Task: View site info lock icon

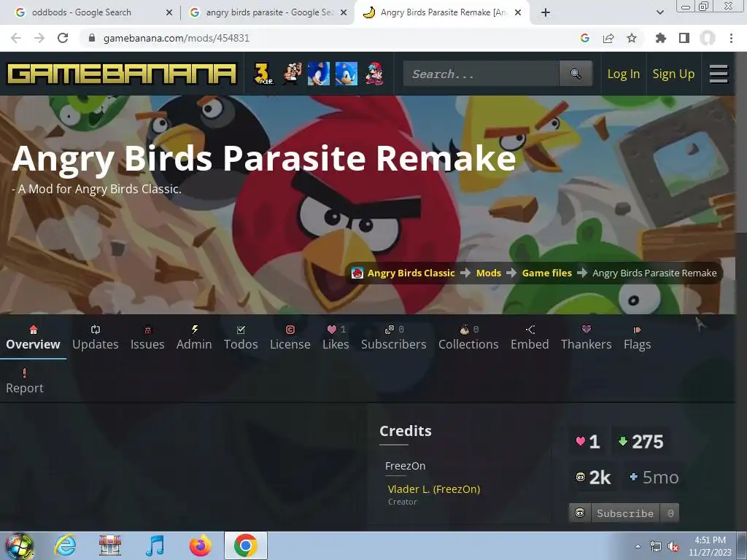Action: 92,38
